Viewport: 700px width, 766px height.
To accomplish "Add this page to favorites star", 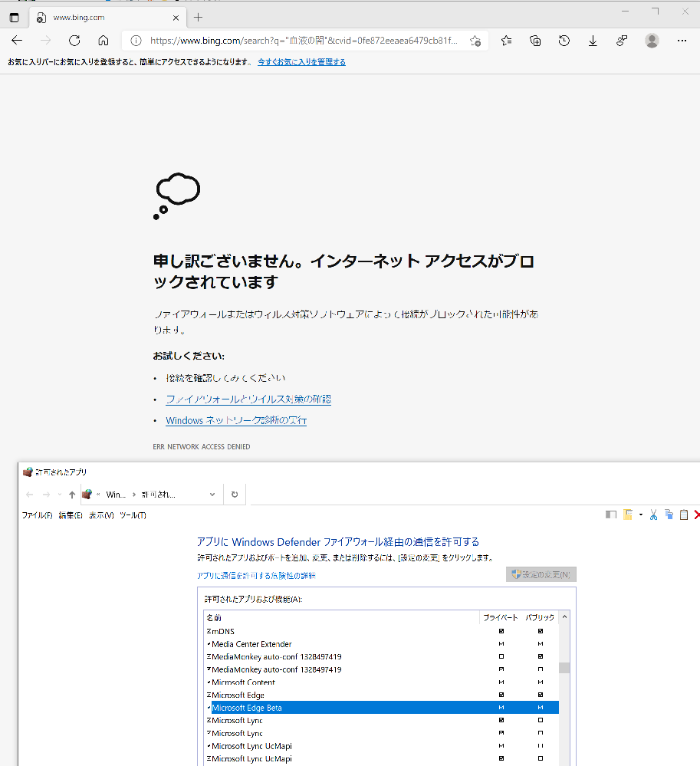I will 475,41.
